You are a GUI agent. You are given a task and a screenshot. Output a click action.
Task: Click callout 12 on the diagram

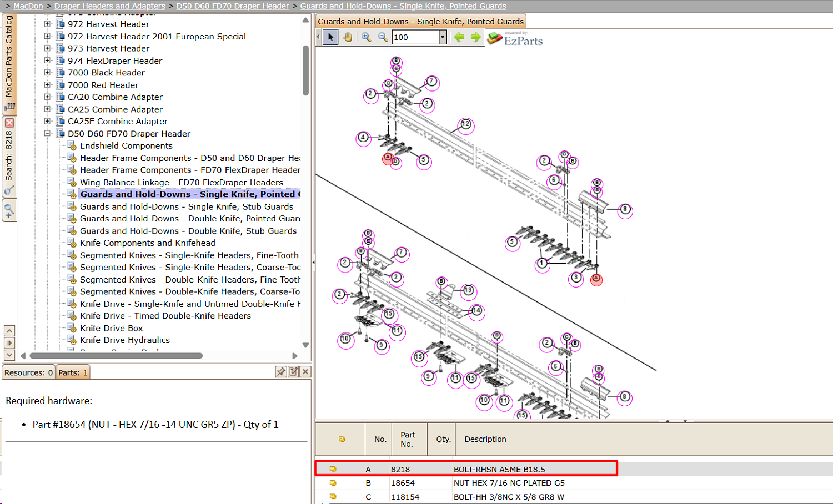(465, 125)
